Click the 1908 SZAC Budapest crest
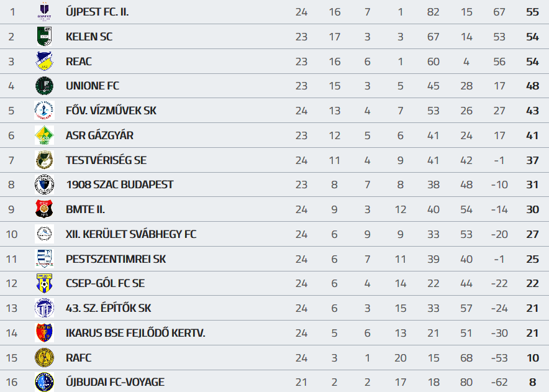Screen dimensions: 549x392 tap(44, 185)
